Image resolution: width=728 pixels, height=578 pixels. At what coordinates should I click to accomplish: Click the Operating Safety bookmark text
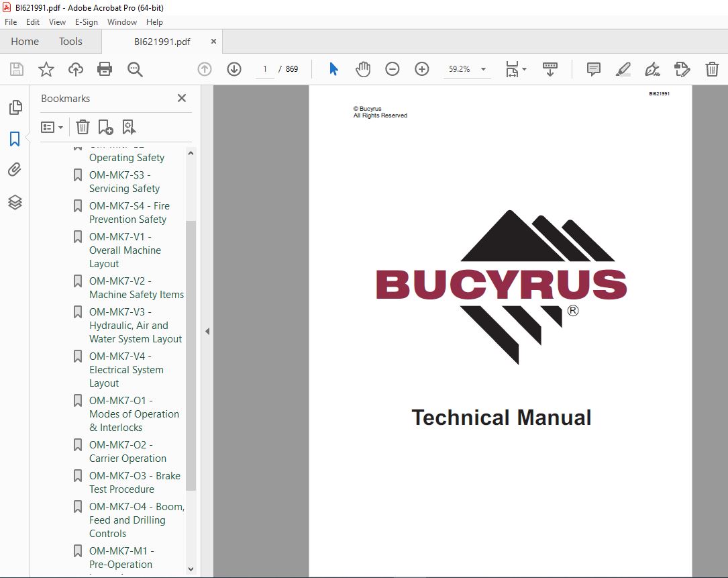(x=127, y=158)
